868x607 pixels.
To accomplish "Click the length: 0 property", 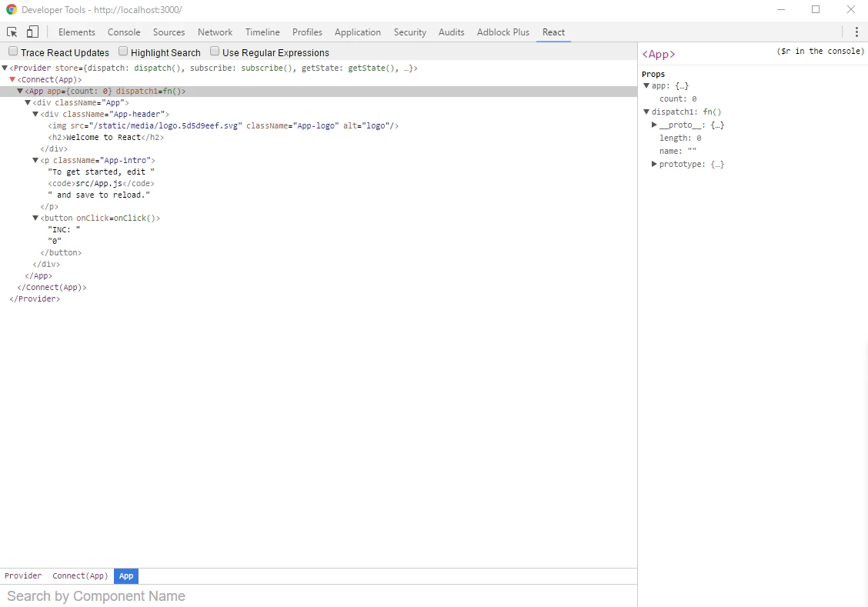I will [x=680, y=138].
